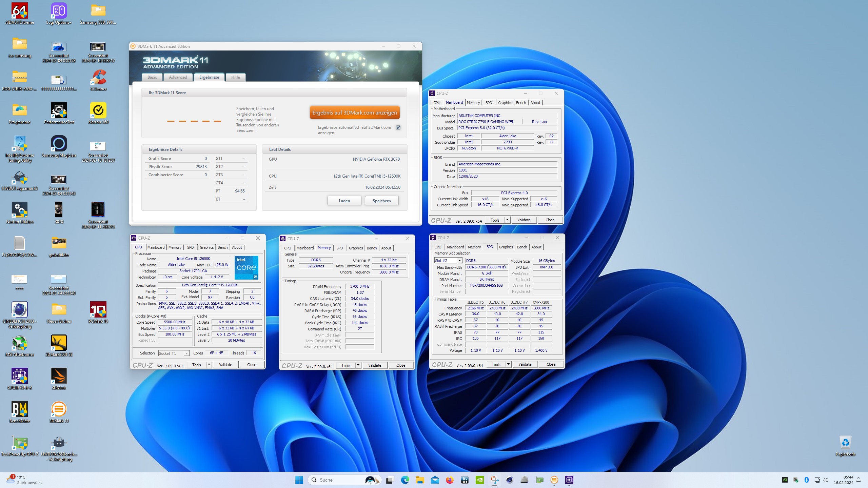Open Firefox from the taskbar
The height and width of the screenshot is (488, 868).
pos(450,480)
